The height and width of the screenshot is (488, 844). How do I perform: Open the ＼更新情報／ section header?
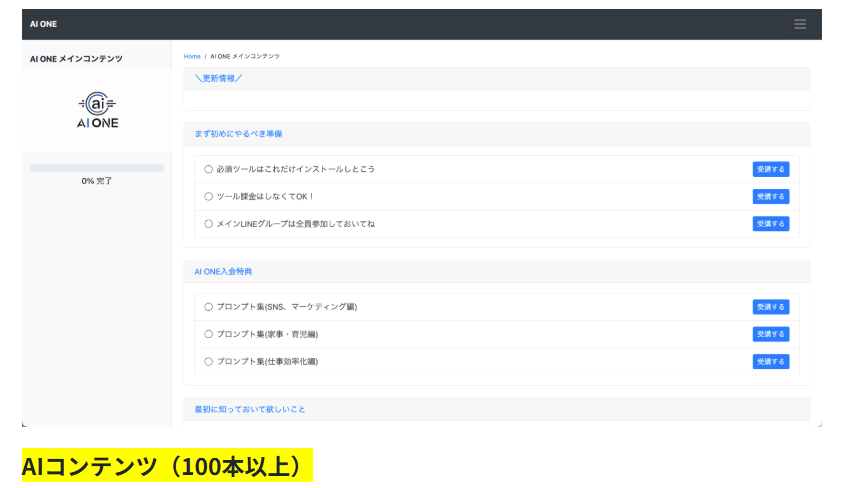click(x=218, y=79)
